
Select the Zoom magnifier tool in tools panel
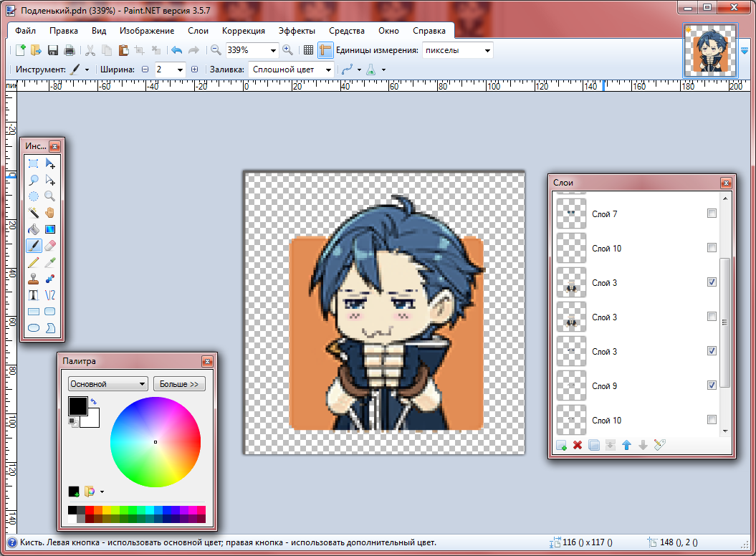(x=49, y=196)
